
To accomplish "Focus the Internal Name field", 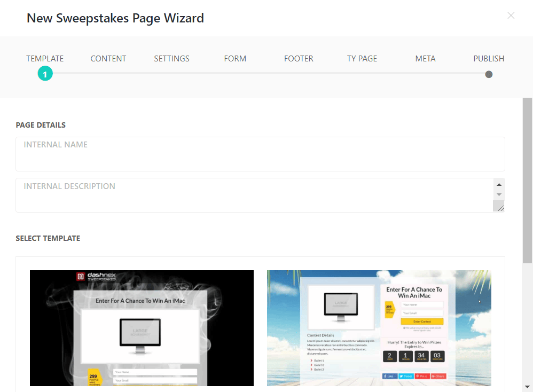I will pyautogui.click(x=260, y=154).
